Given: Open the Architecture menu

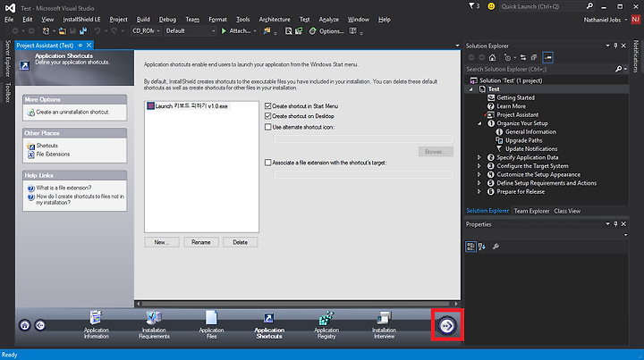Looking at the screenshot, I should click(x=275, y=20).
